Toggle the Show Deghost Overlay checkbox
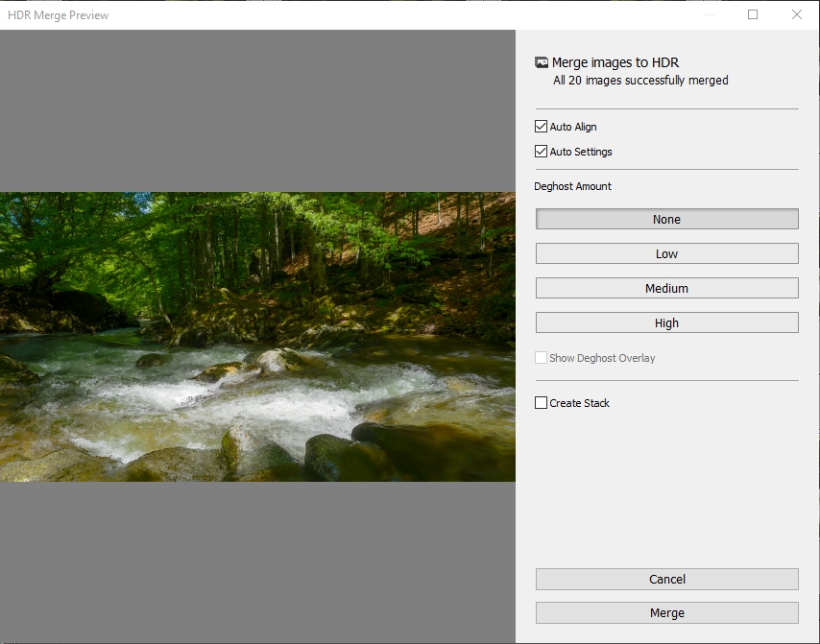Screen dimensions: 820x644 (541, 358)
